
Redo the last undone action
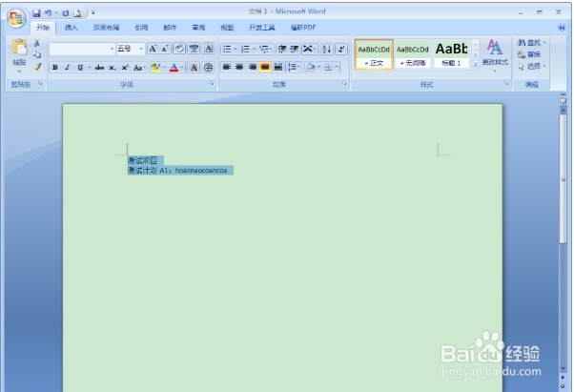tap(66, 13)
